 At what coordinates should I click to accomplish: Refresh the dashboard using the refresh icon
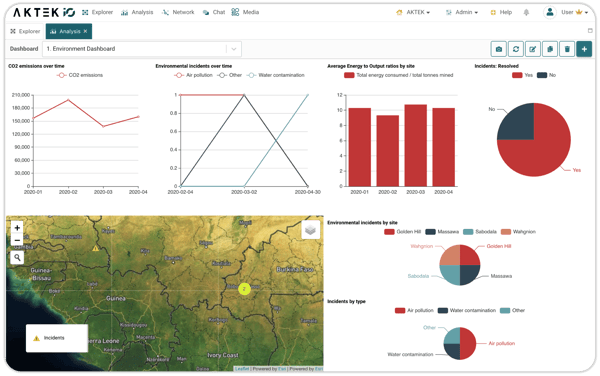click(516, 49)
